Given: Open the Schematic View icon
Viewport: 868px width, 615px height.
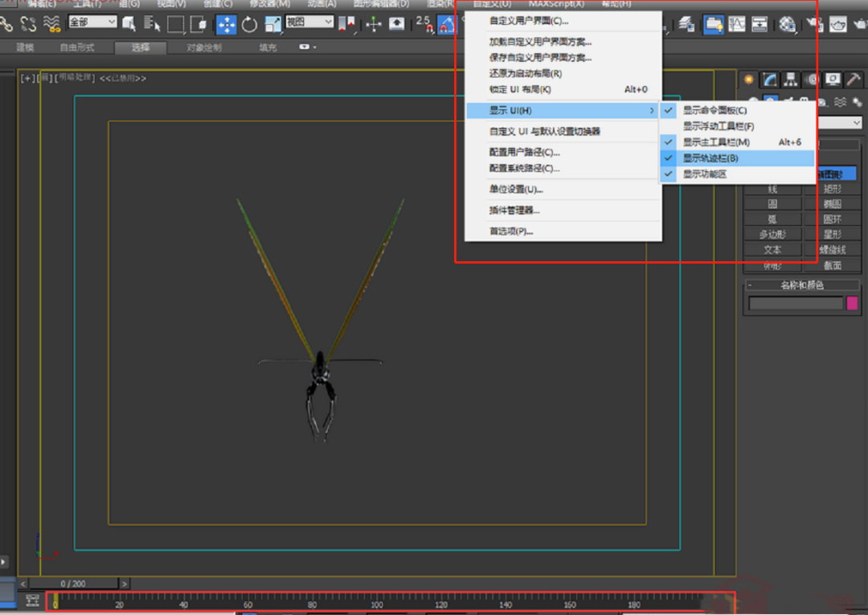Looking at the screenshot, I should 759,24.
